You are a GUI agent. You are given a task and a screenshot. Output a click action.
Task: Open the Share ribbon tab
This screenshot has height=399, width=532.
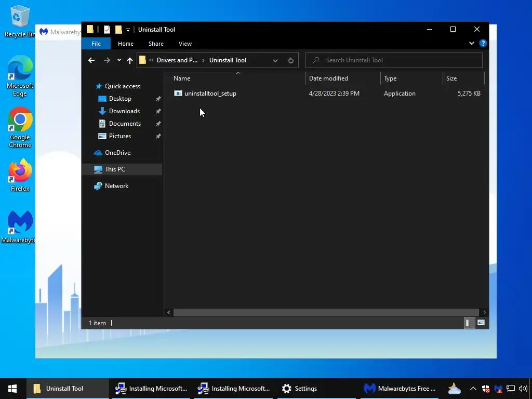coord(156,44)
